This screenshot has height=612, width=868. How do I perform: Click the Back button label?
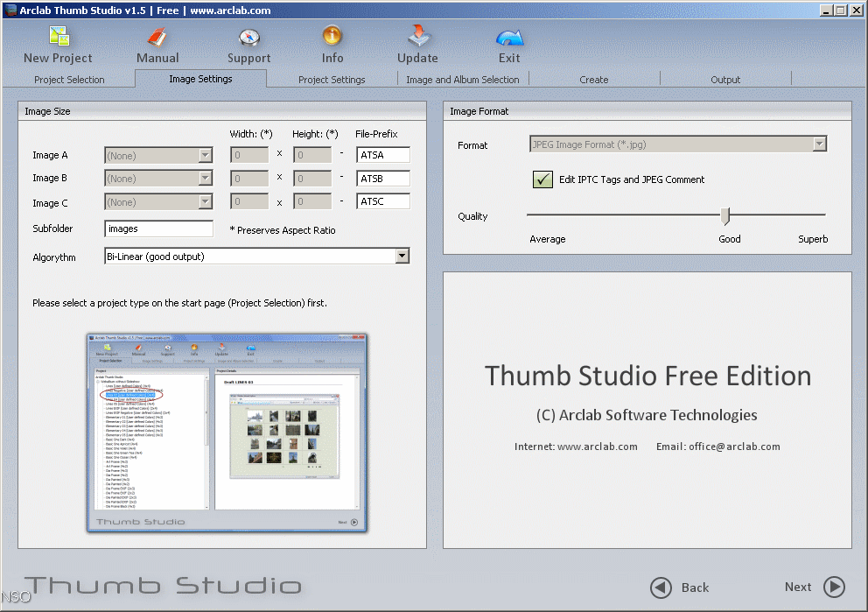[x=695, y=587]
